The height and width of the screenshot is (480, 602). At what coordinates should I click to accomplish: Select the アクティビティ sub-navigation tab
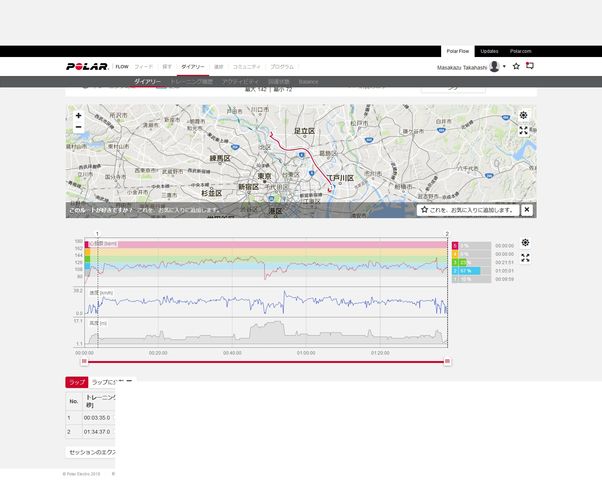[x=240, y=81]
